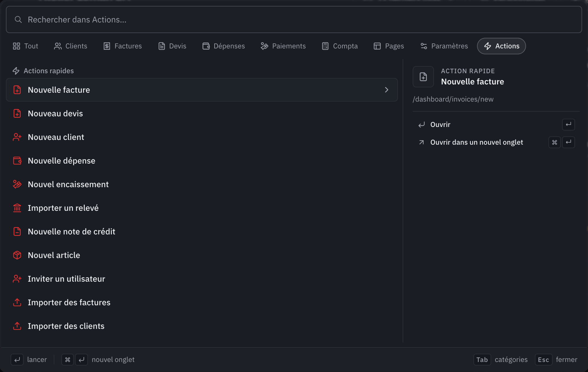
Task: Click the preview panel document icon tile
Action: pos(423,77)
